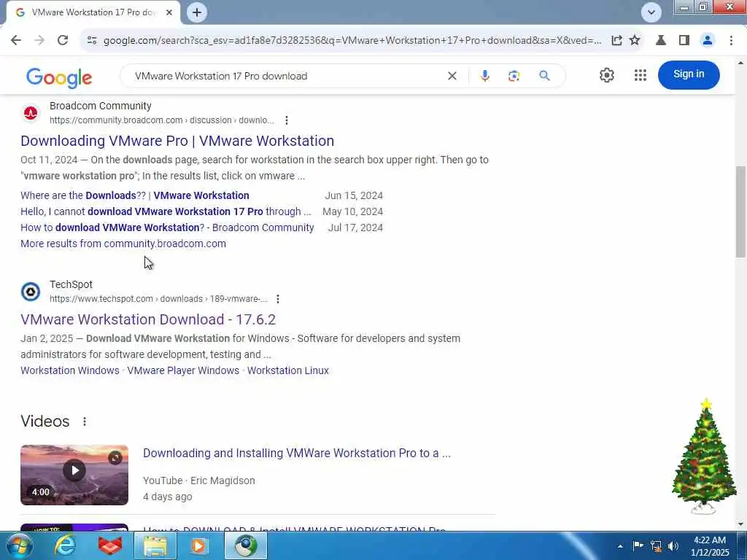
Task: Click the scrollbar up arrow
Action: (x=741, y=63)
